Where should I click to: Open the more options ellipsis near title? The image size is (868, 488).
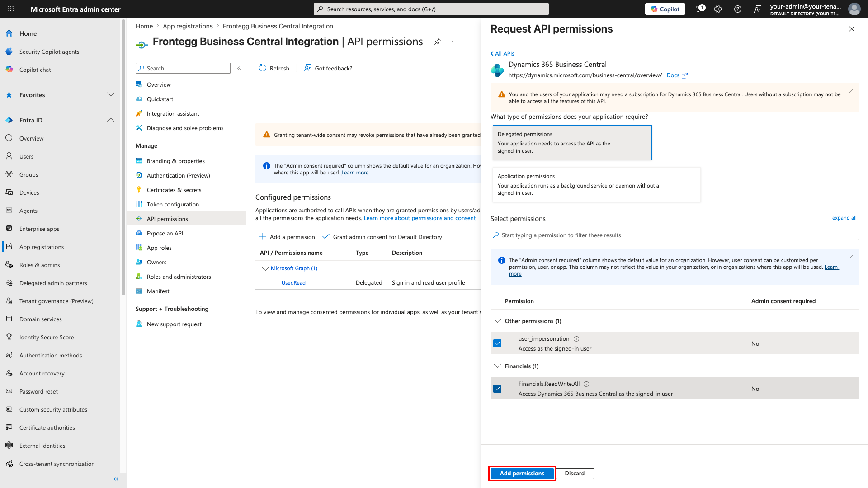tap(452, 42)
